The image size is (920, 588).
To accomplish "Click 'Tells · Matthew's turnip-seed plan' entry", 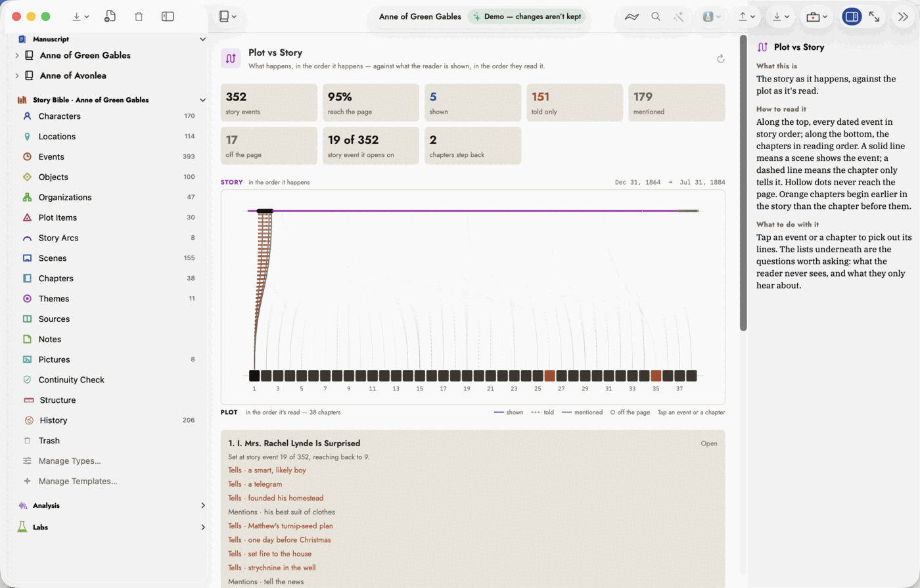I will [281, 526].
